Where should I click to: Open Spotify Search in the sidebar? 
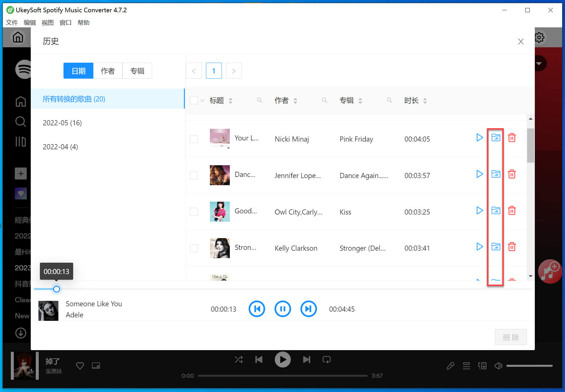pyautogui.click(x=21, y=121)
